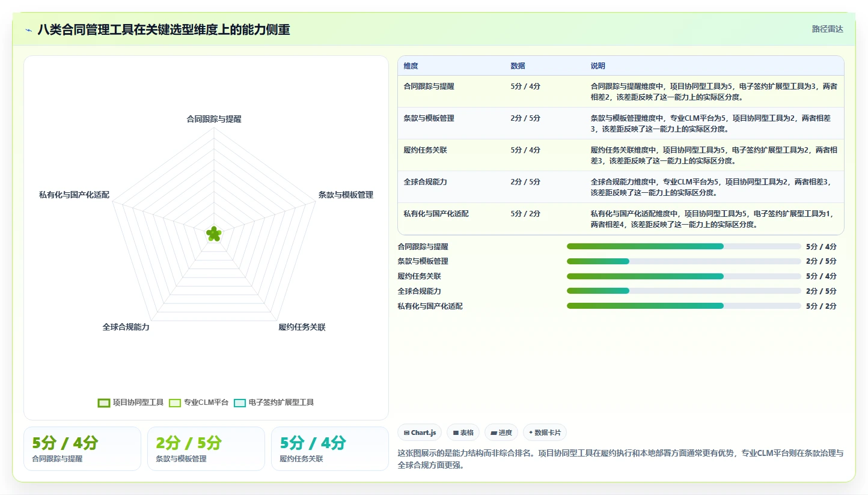Open the 2分 / 5分 条款与模板管理 data card
The height and width of the screenshot is (495, 868).
pyautogui.click(x=206, y=449)
